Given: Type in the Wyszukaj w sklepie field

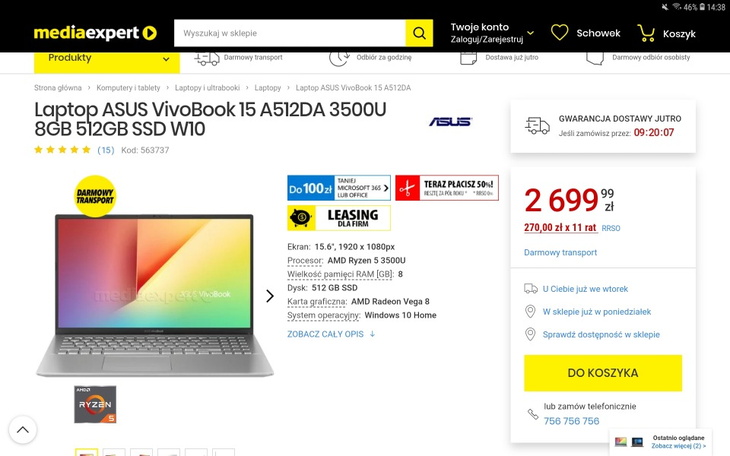Looking at the screenshot, I should (290, 33).
